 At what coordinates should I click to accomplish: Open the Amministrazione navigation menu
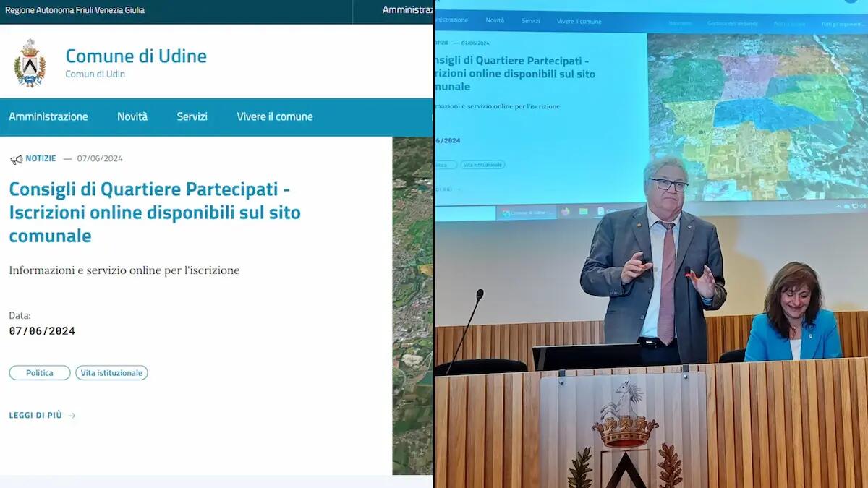click(x=48, y=116)
